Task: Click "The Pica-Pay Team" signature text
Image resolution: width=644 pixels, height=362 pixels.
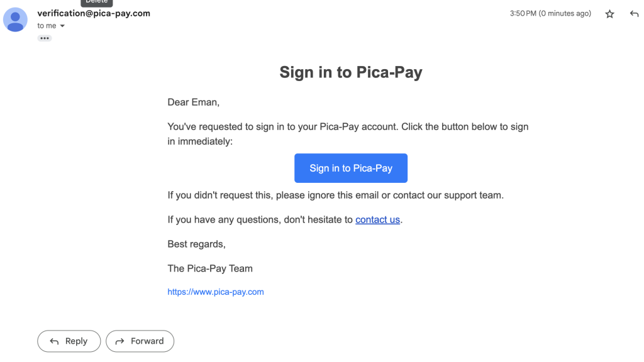Action: [210, 268]
